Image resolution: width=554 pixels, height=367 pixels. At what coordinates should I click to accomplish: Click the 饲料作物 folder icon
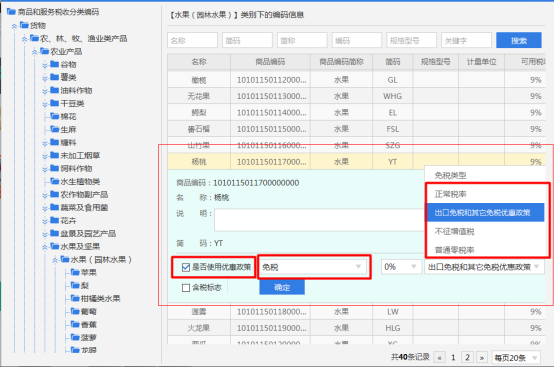(x=54, y=168)
